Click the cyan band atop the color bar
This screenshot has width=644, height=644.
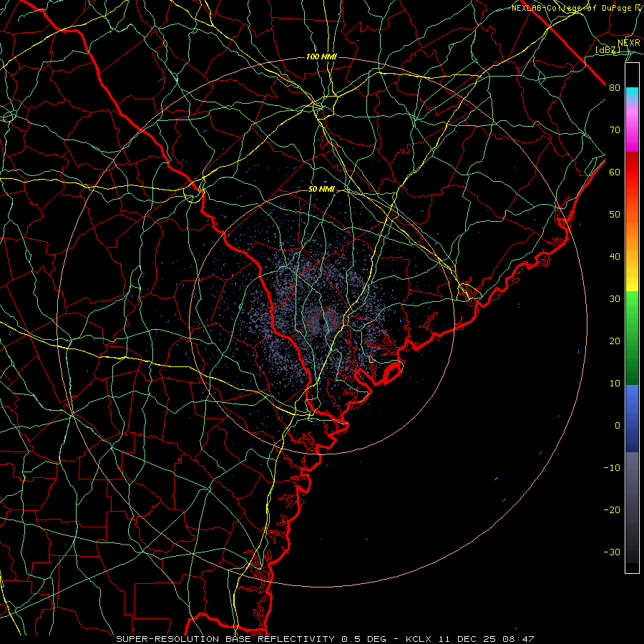[x=632, y=94]
